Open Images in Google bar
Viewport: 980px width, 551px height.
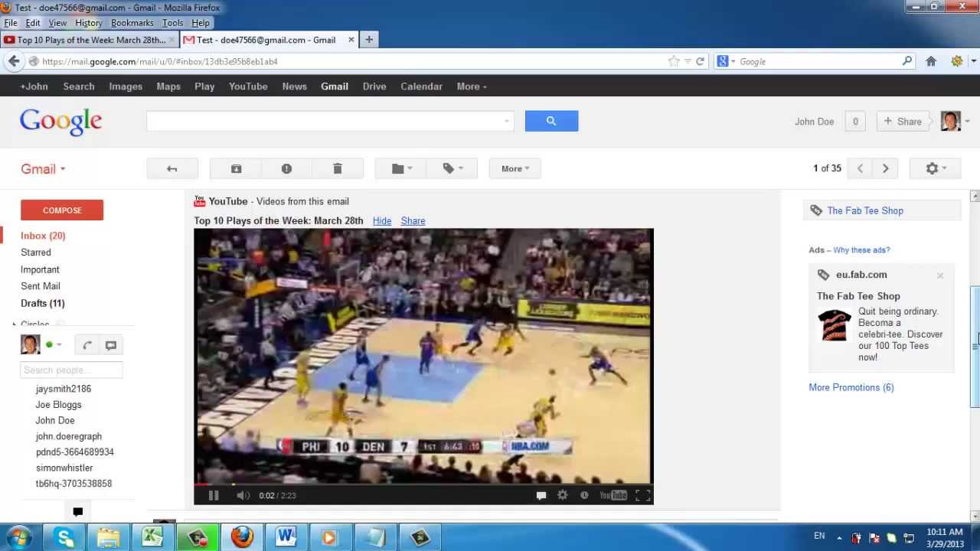(126, 86)
